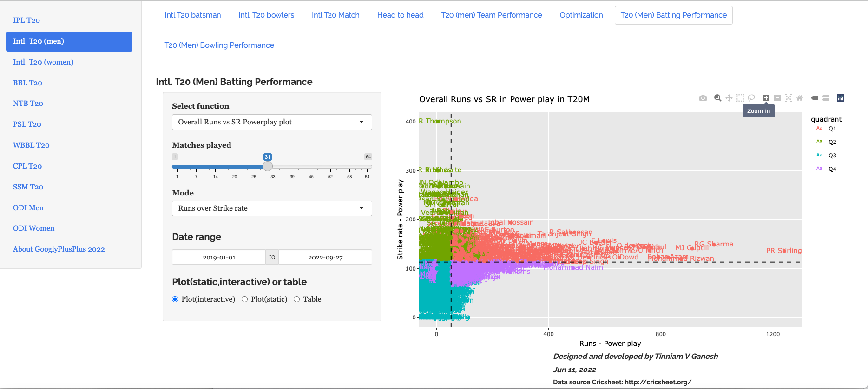Click the Matches played slider handle
The width and height of the screenshot is (868, 389).
268,167
